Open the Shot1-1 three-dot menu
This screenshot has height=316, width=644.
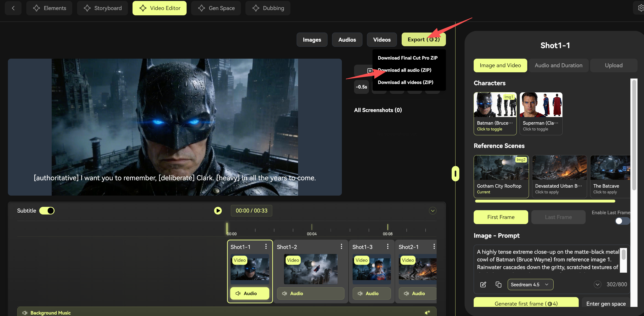266,247
